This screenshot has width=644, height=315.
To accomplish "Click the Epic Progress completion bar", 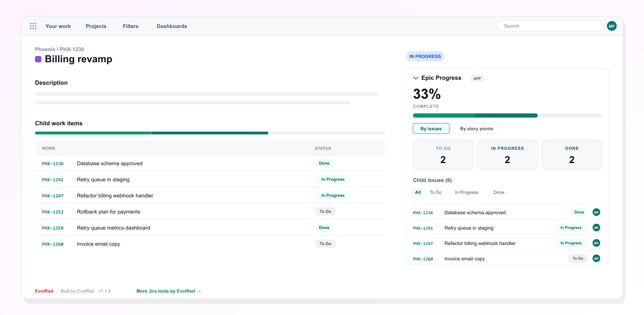I will pyautogui.click(x=507, y=115).
